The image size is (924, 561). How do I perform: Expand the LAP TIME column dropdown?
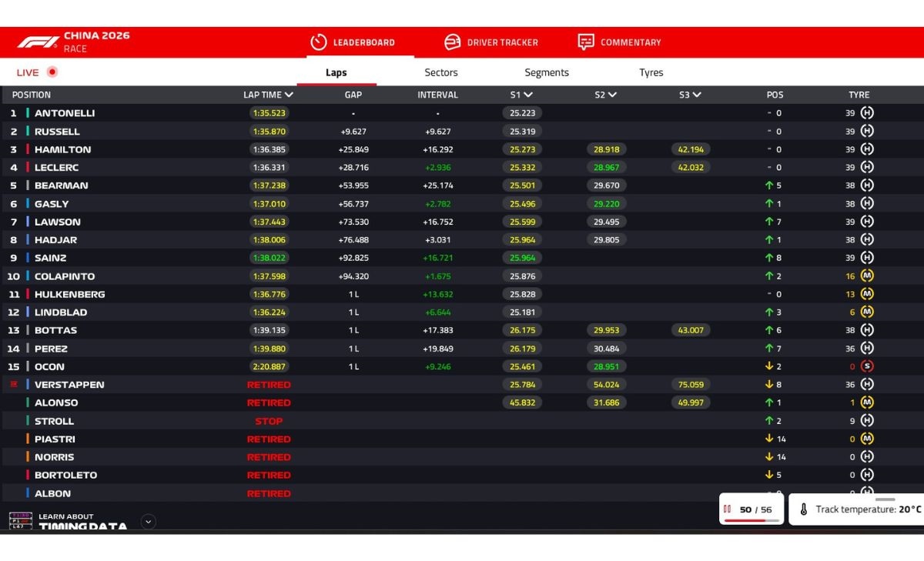point(289,95)
